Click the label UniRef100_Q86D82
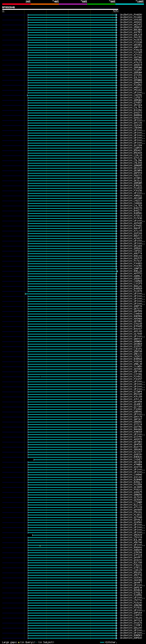This screenshot has width=146, height=644. coord(131,422)
